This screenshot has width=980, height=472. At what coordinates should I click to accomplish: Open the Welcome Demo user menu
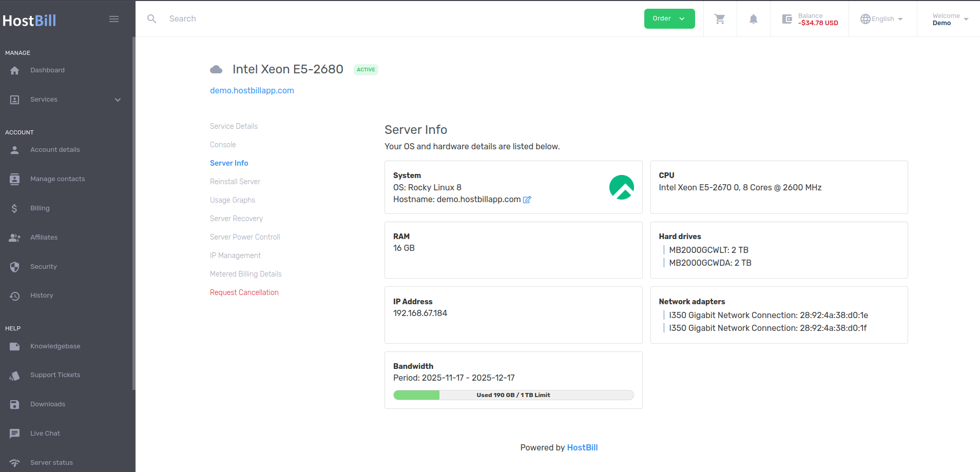click(950, 19)
